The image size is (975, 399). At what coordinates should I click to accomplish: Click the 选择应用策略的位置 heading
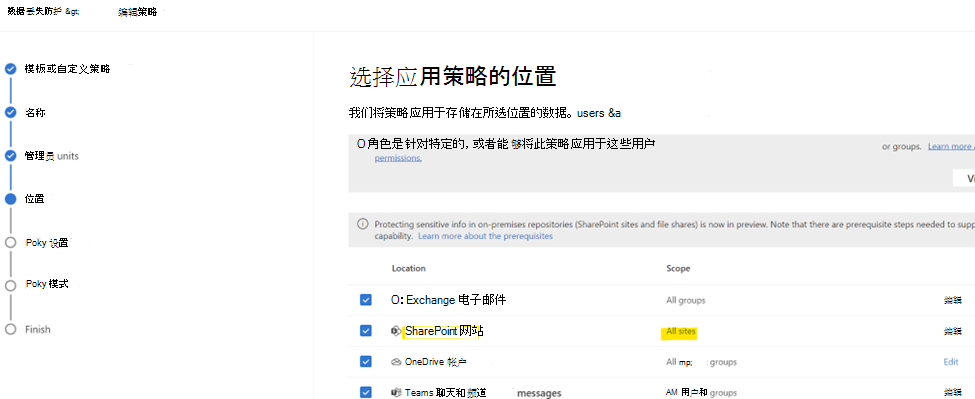453,77
